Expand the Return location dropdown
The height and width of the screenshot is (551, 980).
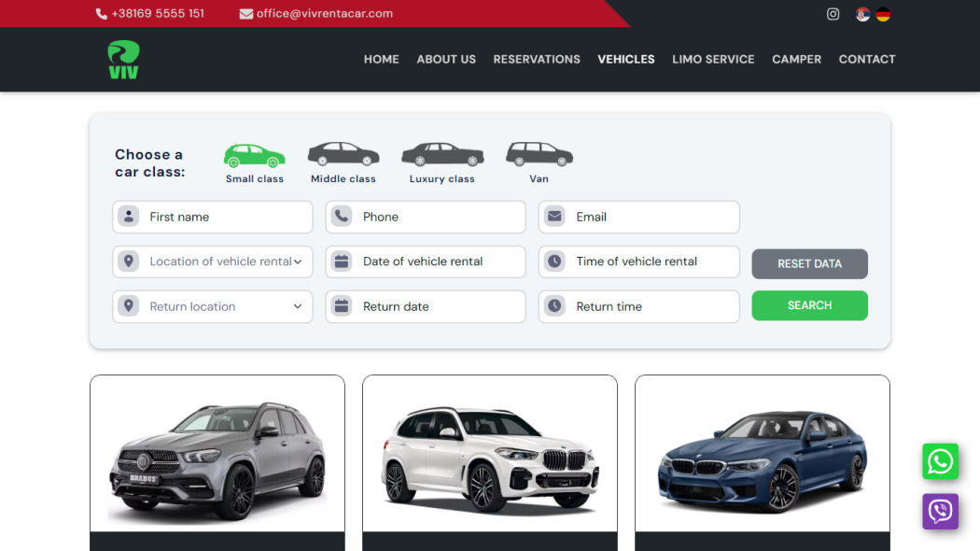click(x=212, y=306)
